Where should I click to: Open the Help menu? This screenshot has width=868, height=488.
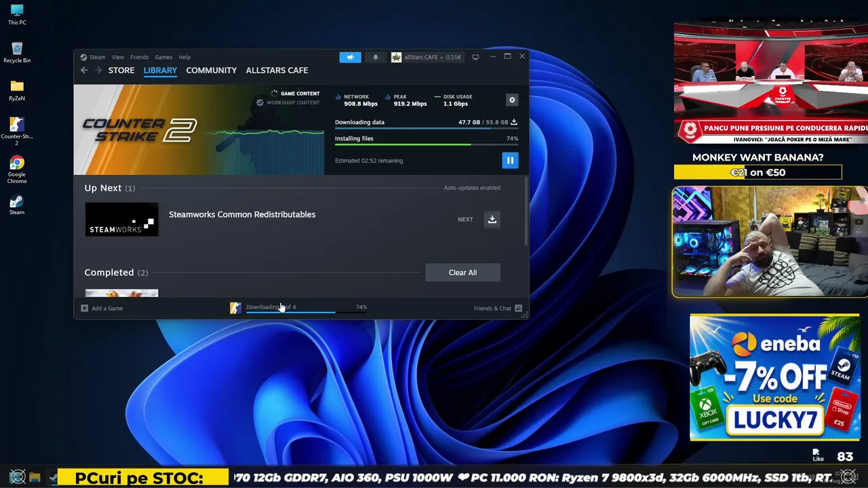click(x=184, y=58)
